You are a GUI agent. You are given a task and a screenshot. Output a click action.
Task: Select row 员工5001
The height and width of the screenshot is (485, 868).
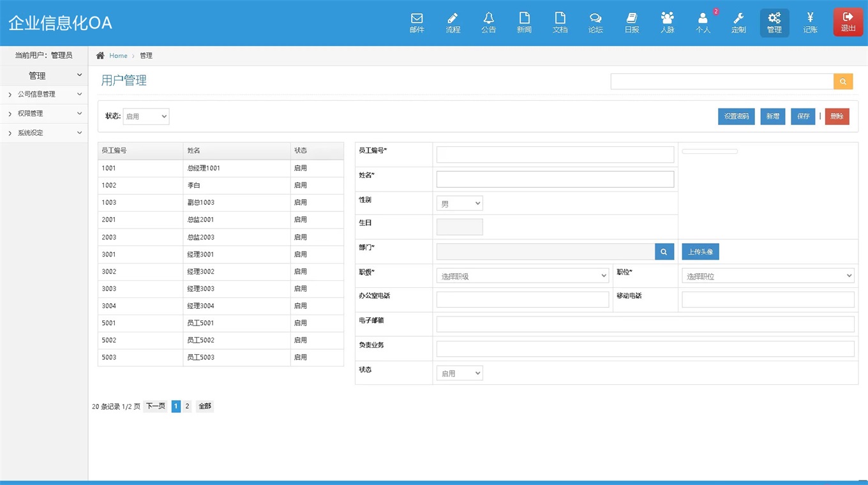221,324
